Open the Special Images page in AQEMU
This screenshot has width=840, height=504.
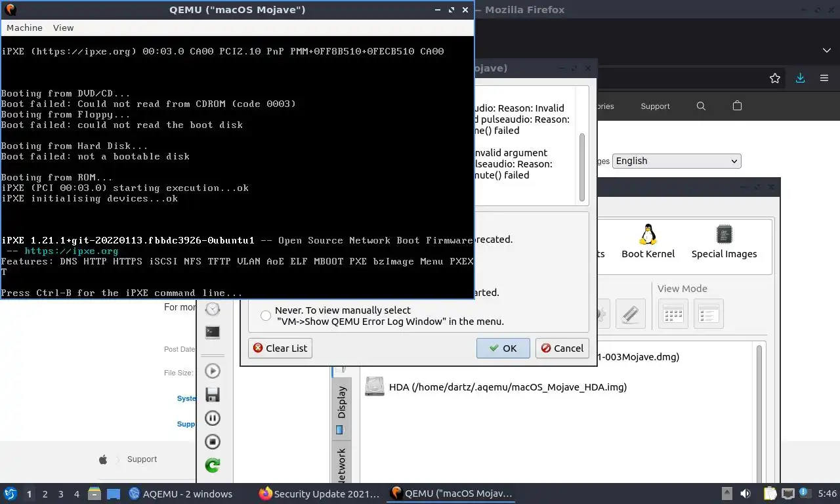(x=724, y=241)
